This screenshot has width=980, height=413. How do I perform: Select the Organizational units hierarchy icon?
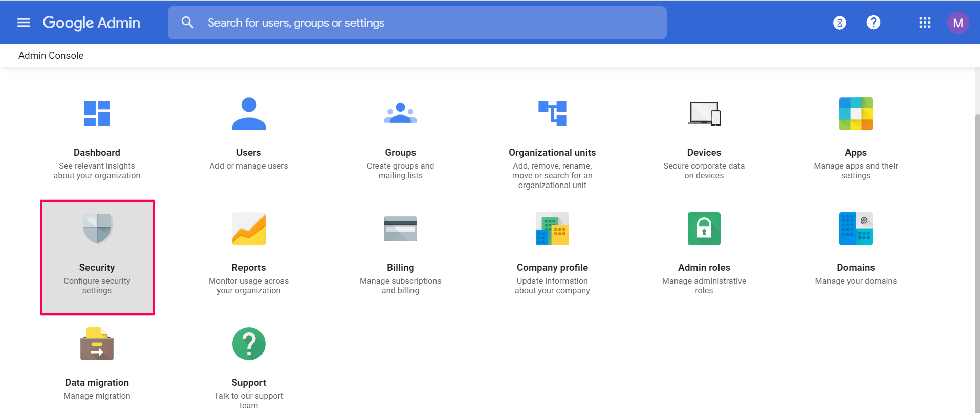[x=552, y=113]
